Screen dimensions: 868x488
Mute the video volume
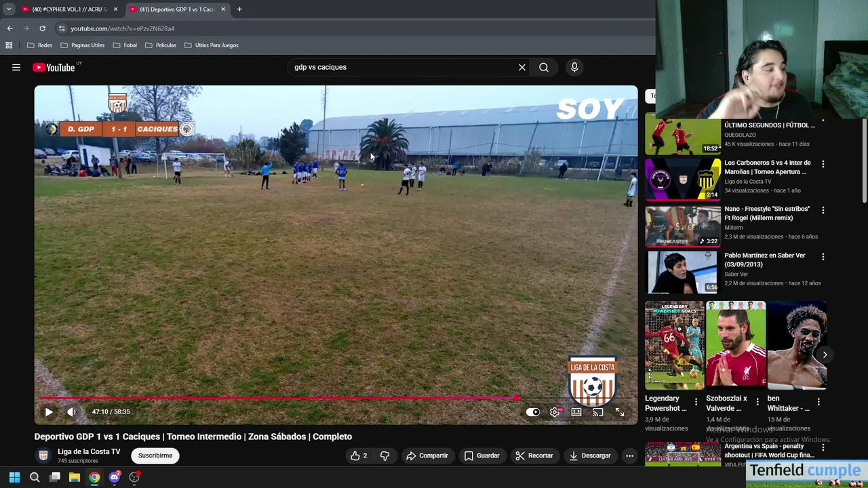pyautogui.click(x=71, y=411)
